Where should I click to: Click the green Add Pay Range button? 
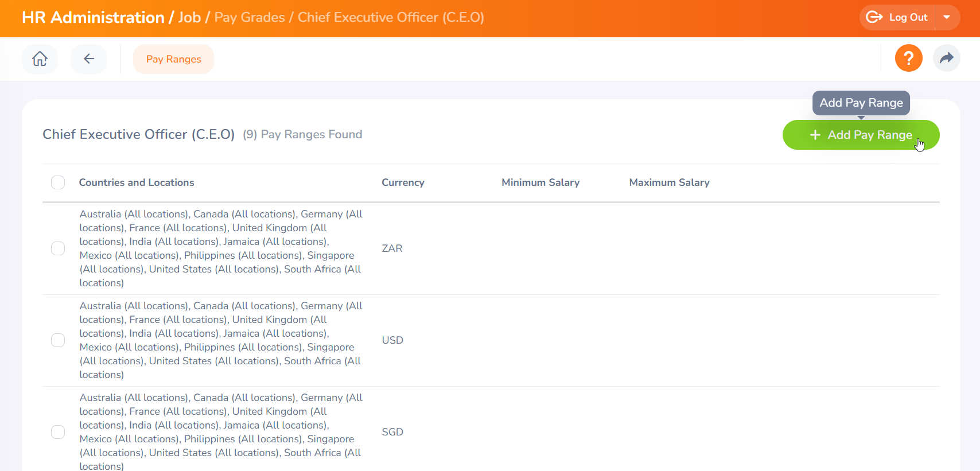tap(861, 135)
